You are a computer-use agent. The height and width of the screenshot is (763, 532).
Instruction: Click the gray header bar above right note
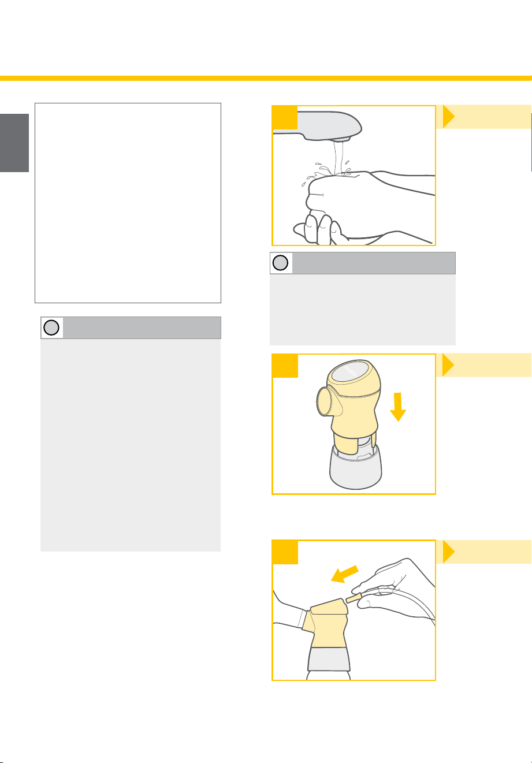pyautogui.click(x=363, y=263)
